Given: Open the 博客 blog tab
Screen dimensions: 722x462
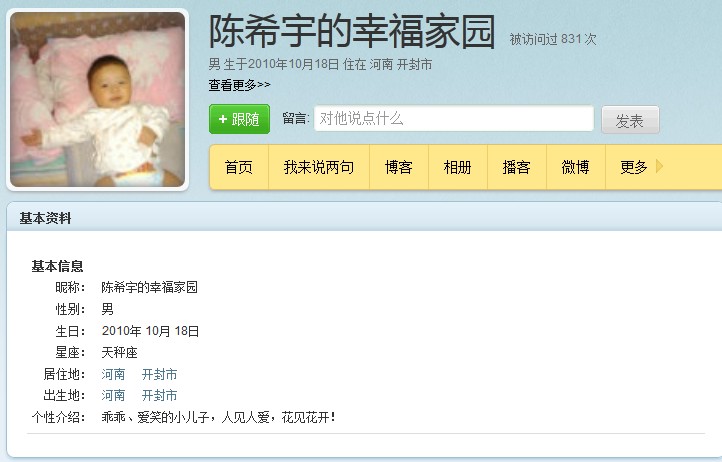Looking at the screenshot, I should click(x=399, y=167).
